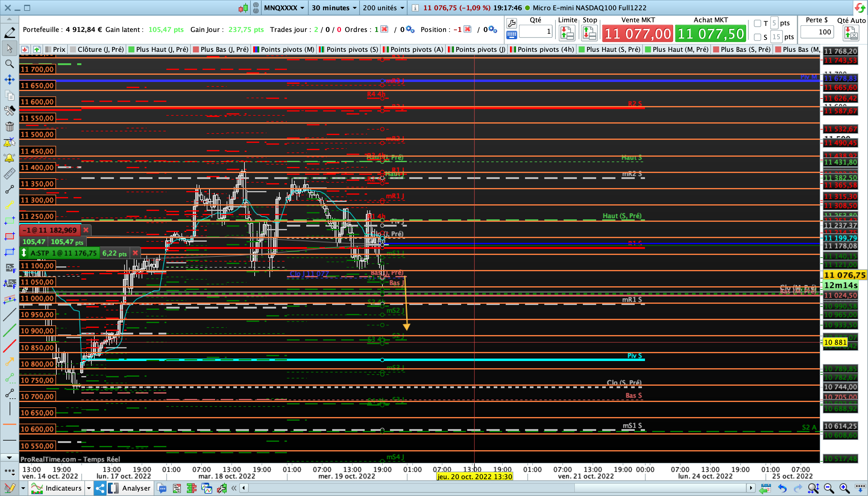Click the Stop order icon
The image size is (868, 496).
point(589,33)
